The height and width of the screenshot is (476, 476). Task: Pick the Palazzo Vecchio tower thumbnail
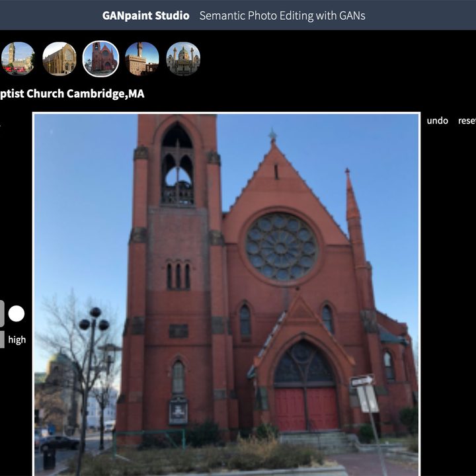coord(142,59)
